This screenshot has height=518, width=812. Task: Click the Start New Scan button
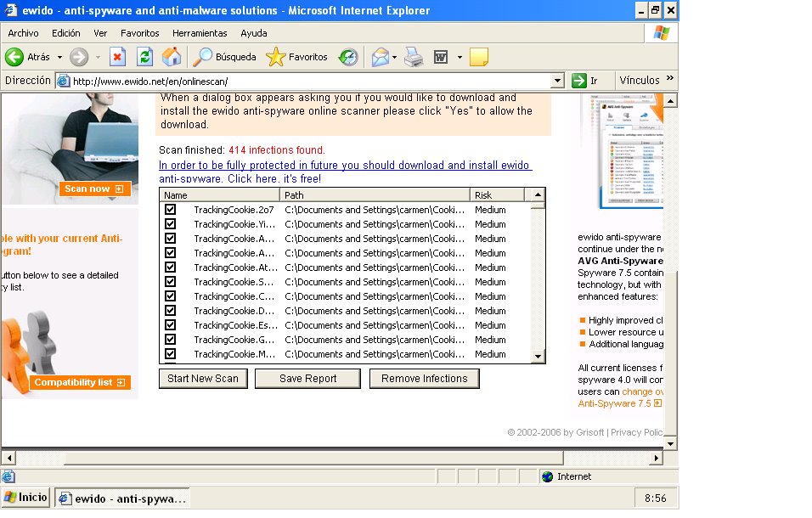point(203,378)
